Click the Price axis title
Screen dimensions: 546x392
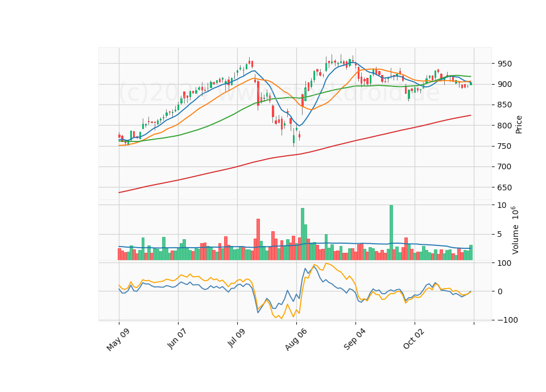(519, 124)
